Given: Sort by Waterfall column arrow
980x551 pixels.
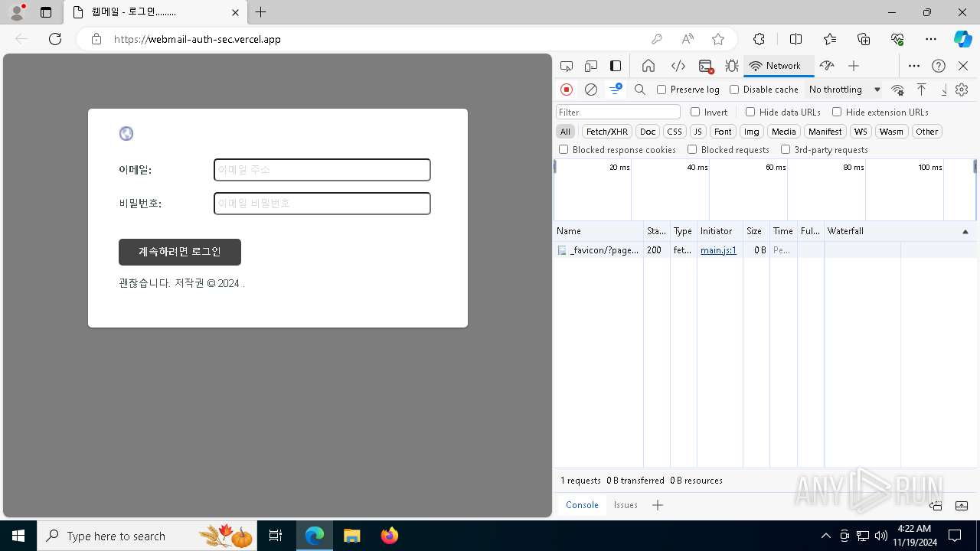Looking at the screenshot, I should click(x=965, y=231).
